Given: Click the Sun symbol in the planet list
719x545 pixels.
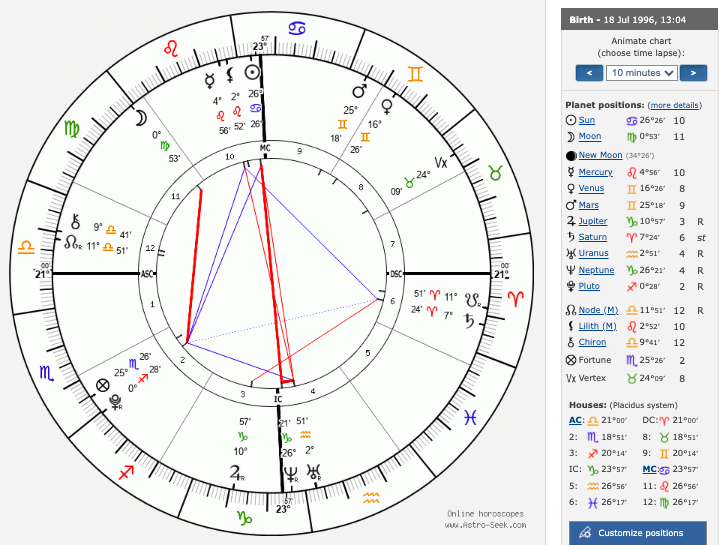Looking at the screenshot, I should click(x=571, y=120).
